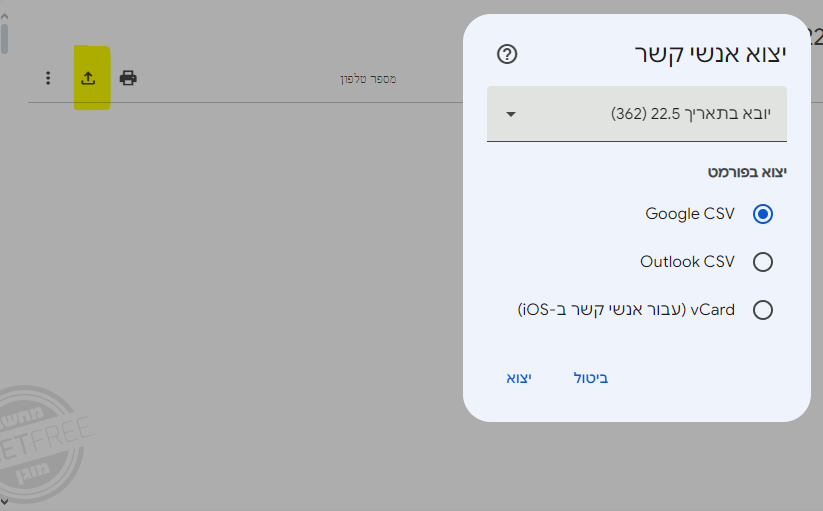Viewport: 823px width, 511px height.
Task: Select the Outlook CSV radio button
Action: click(x=763, y=262)
